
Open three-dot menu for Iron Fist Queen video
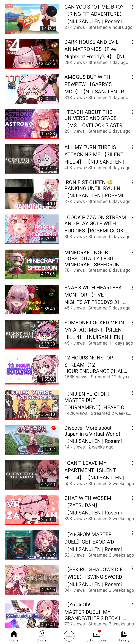tap(132, 182)
